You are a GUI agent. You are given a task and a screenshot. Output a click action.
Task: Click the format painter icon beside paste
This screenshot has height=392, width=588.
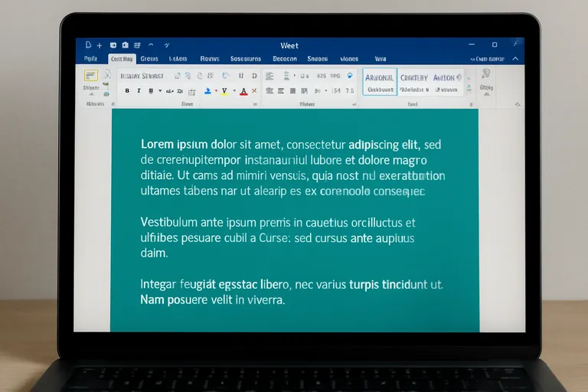107,73
